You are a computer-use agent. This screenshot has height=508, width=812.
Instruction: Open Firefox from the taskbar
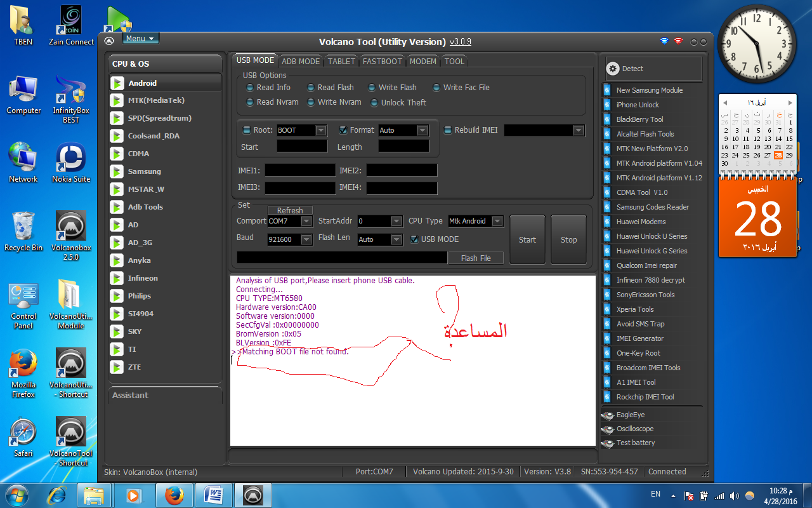point(174,495)
